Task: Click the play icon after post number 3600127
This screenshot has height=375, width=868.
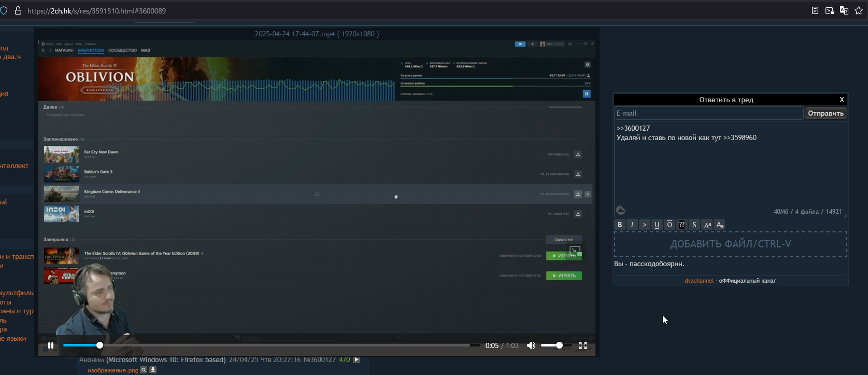Action: (357, 359)
